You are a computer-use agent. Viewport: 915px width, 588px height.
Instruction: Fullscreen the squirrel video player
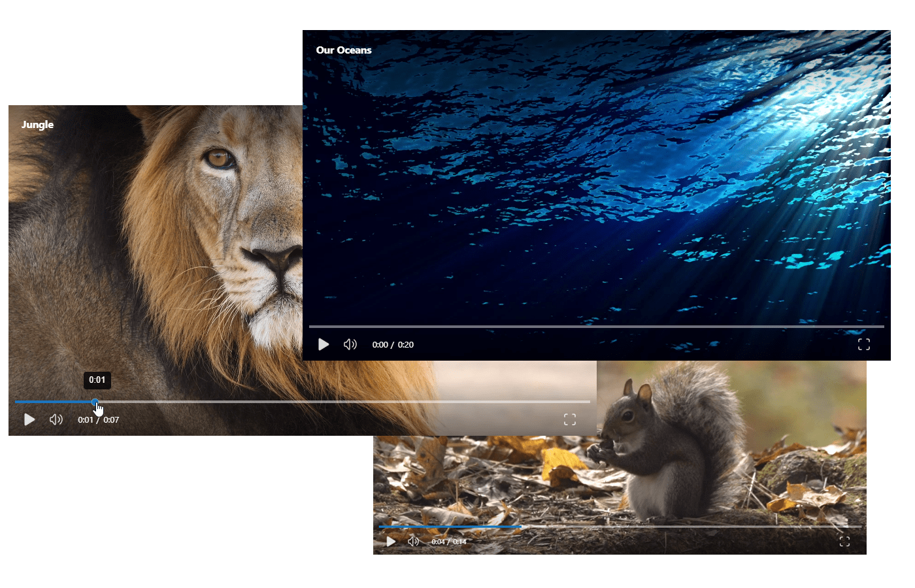point(845,541)
